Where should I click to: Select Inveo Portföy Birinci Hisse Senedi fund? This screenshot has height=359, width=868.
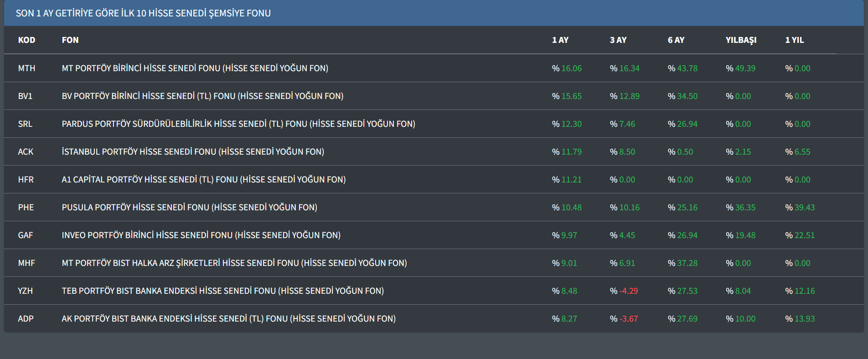pyautogui.click(x=201, y=235)
